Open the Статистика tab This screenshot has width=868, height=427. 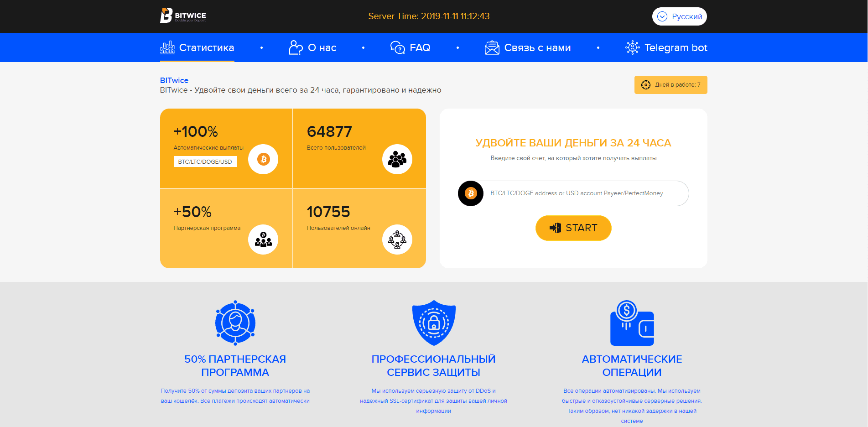point(197,47)
